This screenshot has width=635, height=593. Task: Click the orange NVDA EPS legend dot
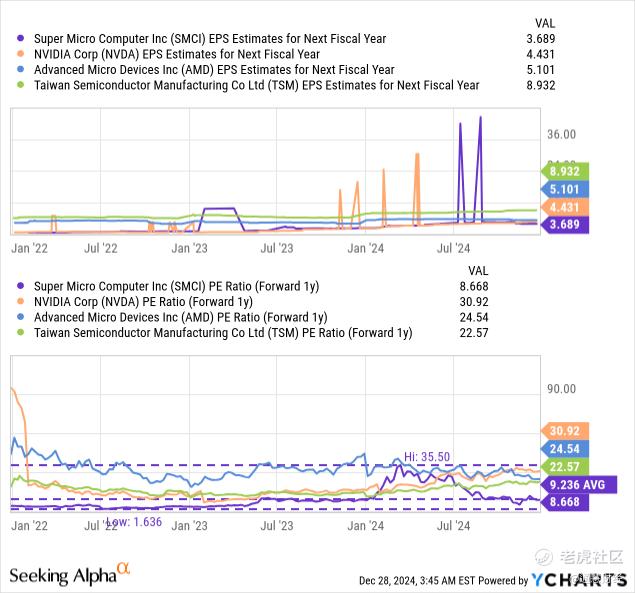pyautogui.click(x=21, y=54)
